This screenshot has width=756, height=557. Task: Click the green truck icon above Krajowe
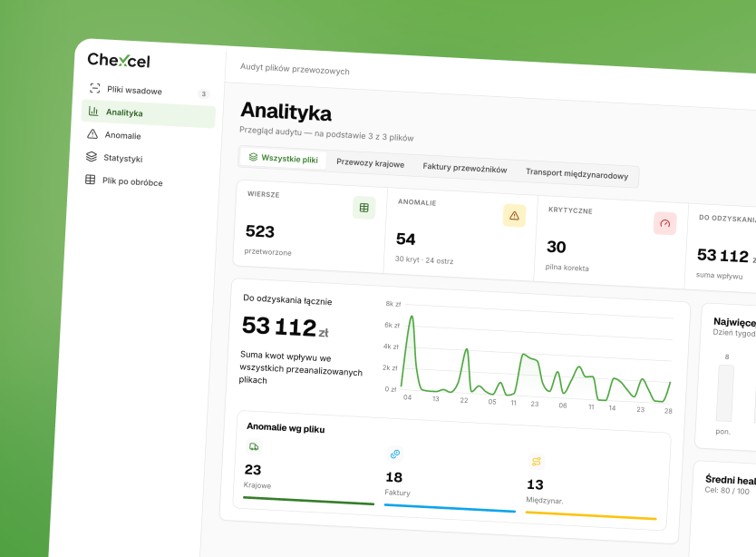[254, 446]
